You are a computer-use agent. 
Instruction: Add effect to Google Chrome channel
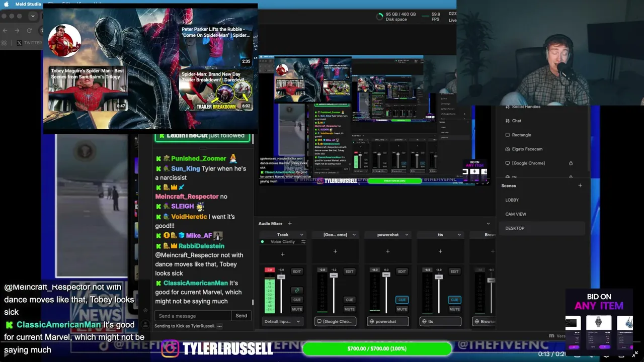[x=335, y=251]
